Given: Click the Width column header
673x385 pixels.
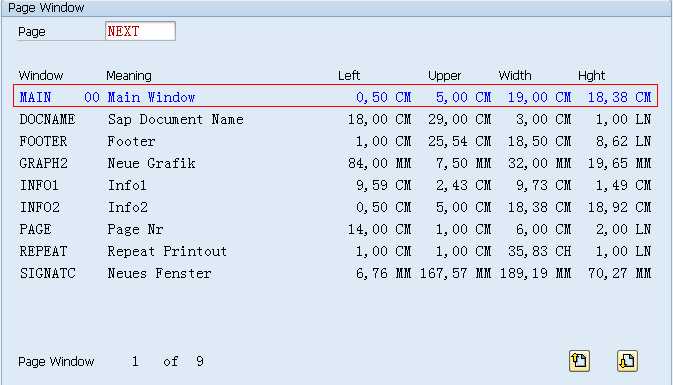Looking at the screenshot, I should pos(515,76).
